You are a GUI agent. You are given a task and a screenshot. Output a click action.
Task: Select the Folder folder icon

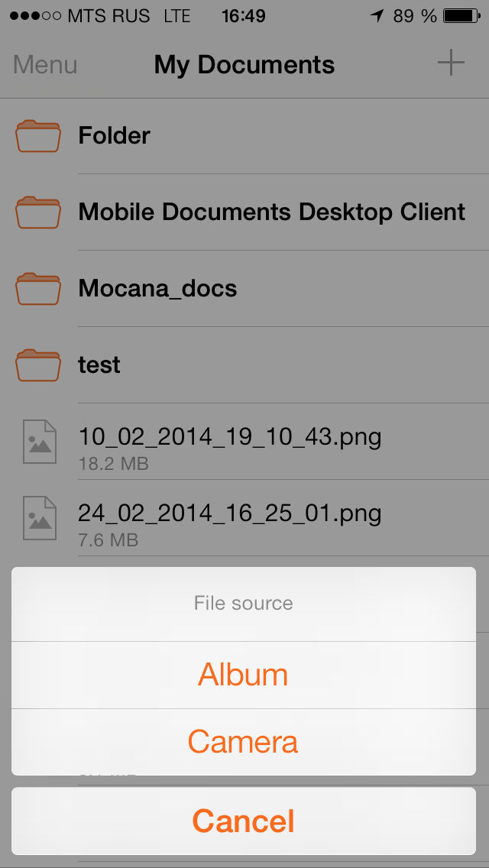(38, 136)
